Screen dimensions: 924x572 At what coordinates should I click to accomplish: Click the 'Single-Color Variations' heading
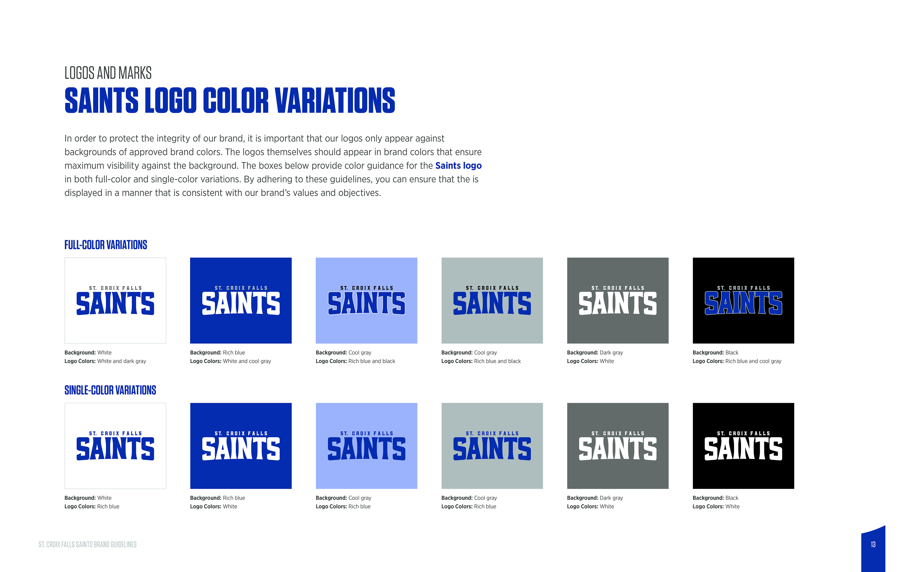tap(110, 390)
